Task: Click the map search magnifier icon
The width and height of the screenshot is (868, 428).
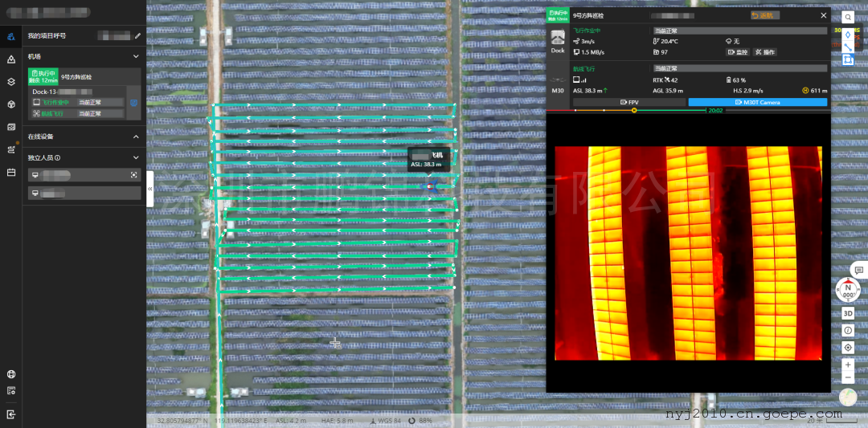Action: pos(848,16)
